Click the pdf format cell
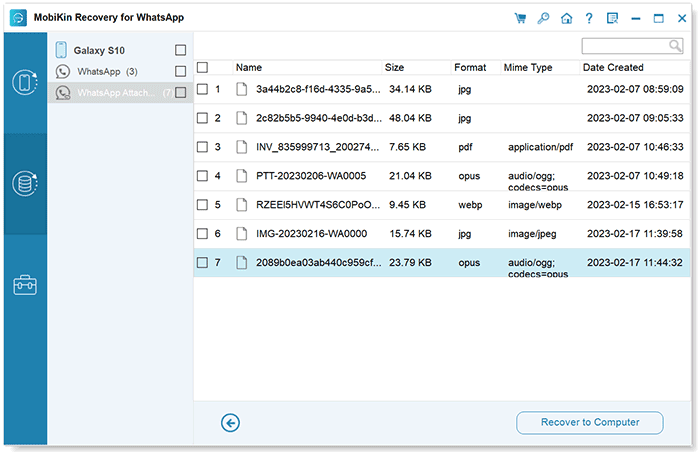The width and height of the screenshot is (700, 453). pyautogui.click(x=465, y=147)
